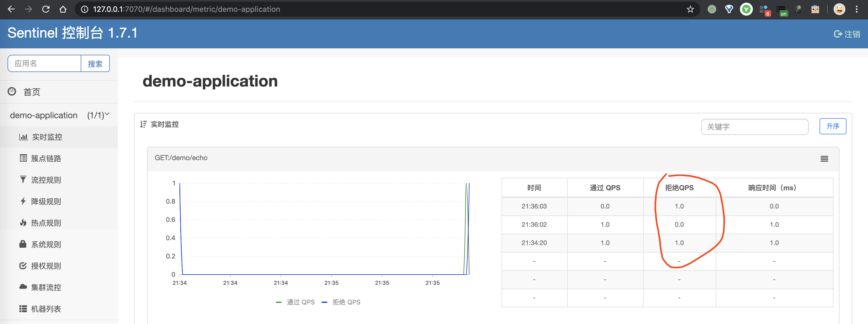Click the 关键字 keyword input field

coord(755,127)
